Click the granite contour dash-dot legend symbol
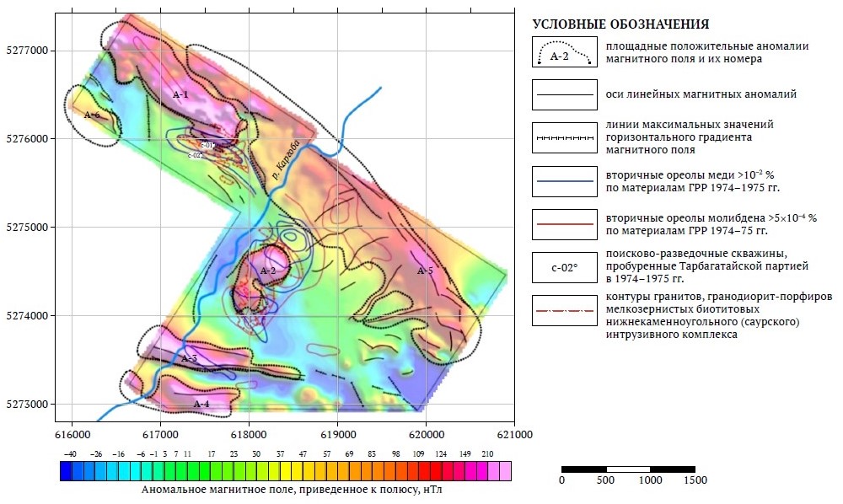Screen dimensions: 843x504 coord(565,310)
